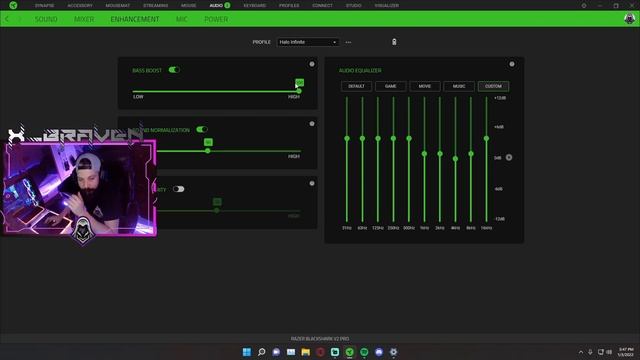Adjust the Bass Boost slider handle
Image resolution: width=640 pixels, height=360 pixels.
[x=299, y=91]
